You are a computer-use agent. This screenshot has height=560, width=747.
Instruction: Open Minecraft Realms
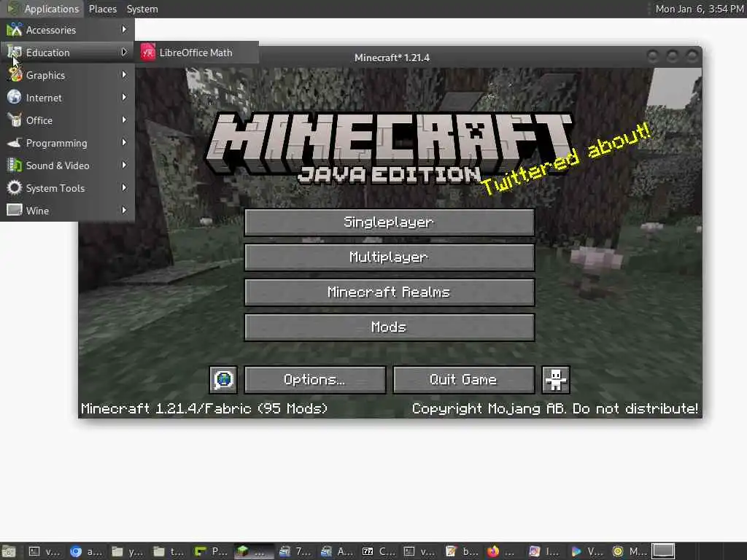(390, 292)
